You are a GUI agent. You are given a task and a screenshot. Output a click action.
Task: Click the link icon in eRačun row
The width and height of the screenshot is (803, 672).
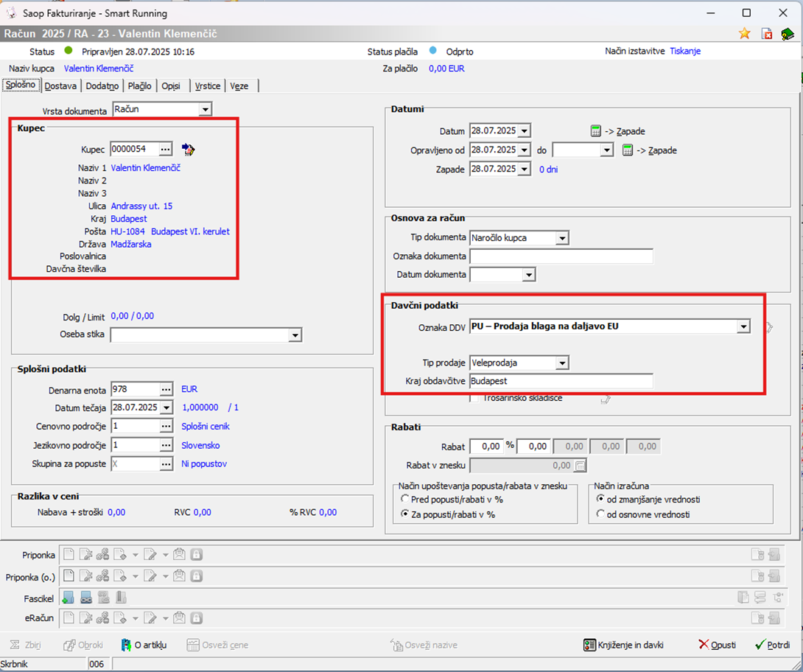[x=102, y=618]
